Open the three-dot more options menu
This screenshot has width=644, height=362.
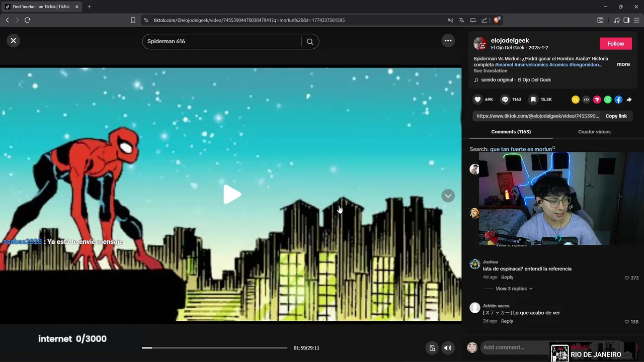[448, 41]
